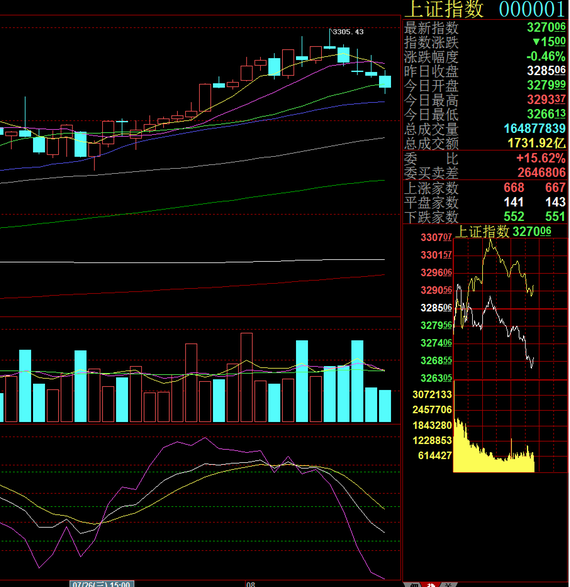Click the intraday chart title 上证指数 3270.06
The width and height of the screenshot is (570, 587).
(504, 231)
